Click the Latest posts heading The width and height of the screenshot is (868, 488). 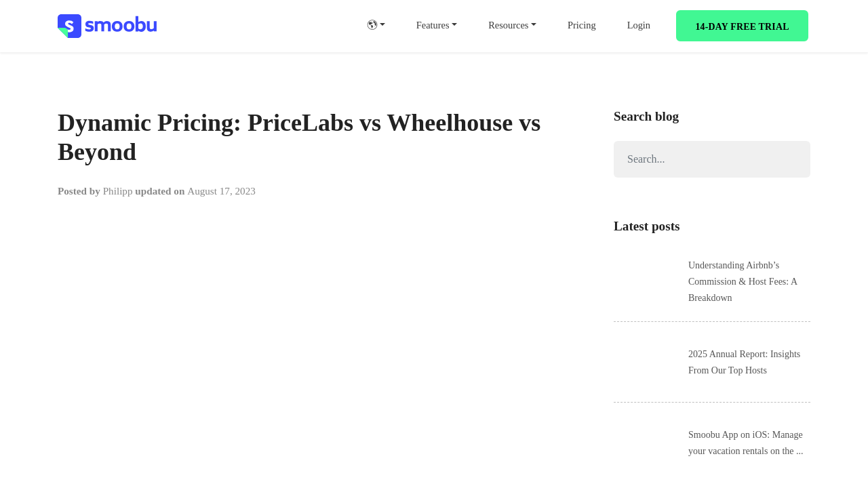pos(646,226)
